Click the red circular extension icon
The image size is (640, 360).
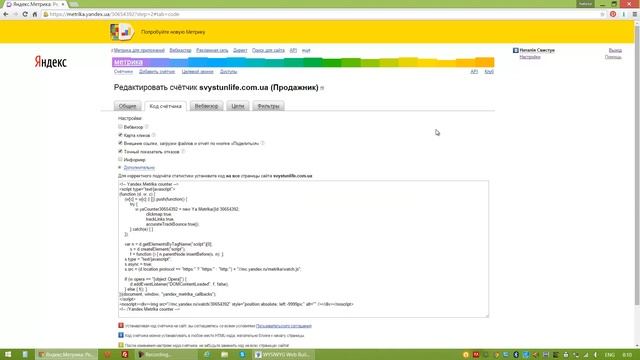tap(613, 14)
